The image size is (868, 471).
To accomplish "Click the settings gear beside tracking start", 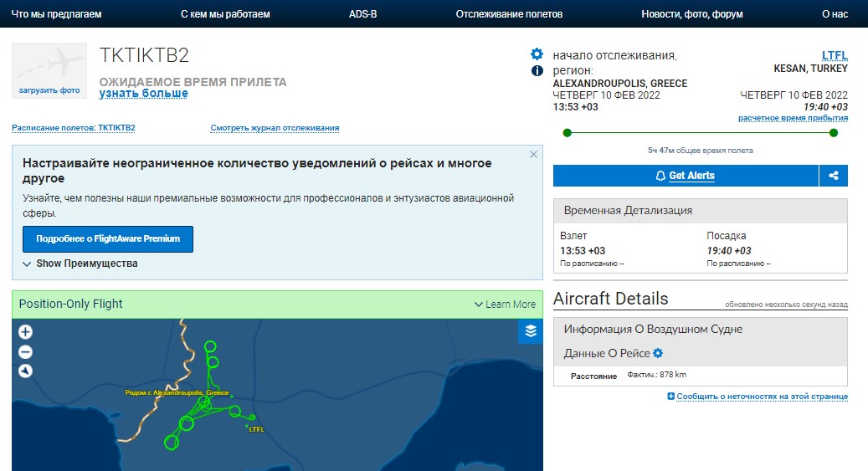I will tap(537, 54).
